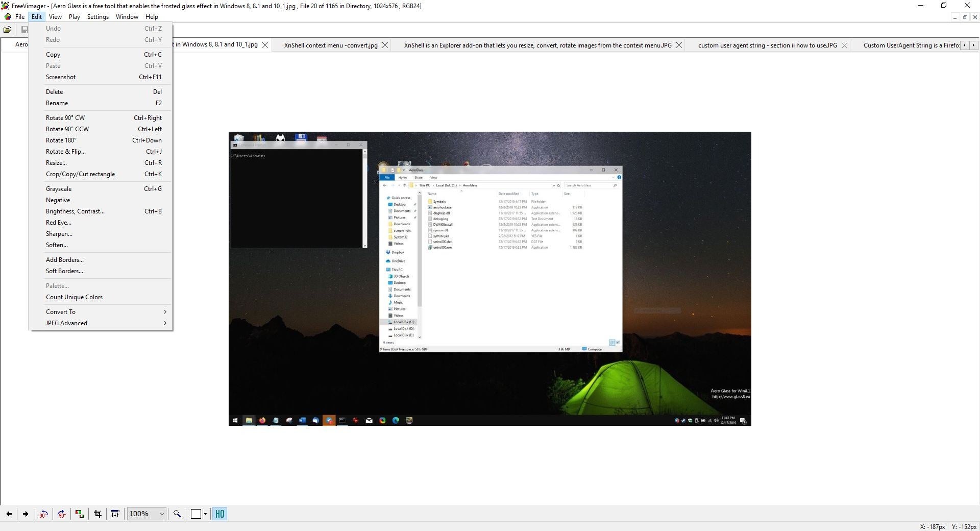Image resolution: width=980 pixels, height=531 pixels.
Task: Open Red Eye... tool
Action: pos(101,223)
